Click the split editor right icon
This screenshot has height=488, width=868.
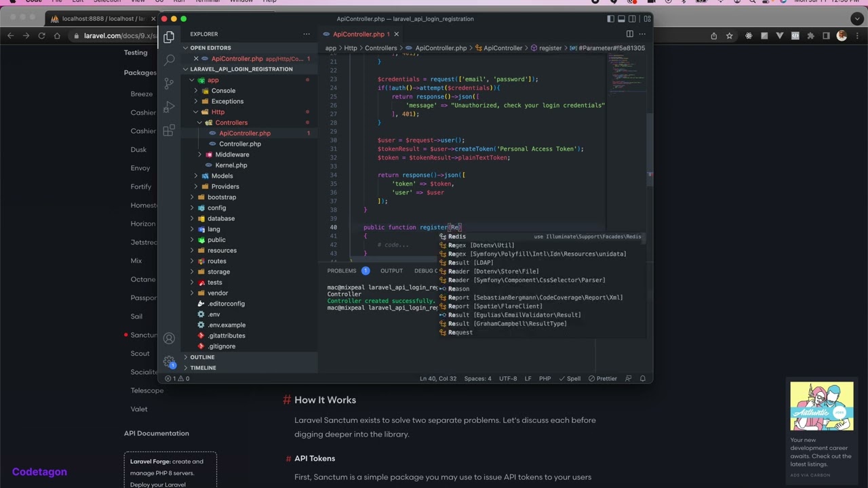click(x=629, y=34)
